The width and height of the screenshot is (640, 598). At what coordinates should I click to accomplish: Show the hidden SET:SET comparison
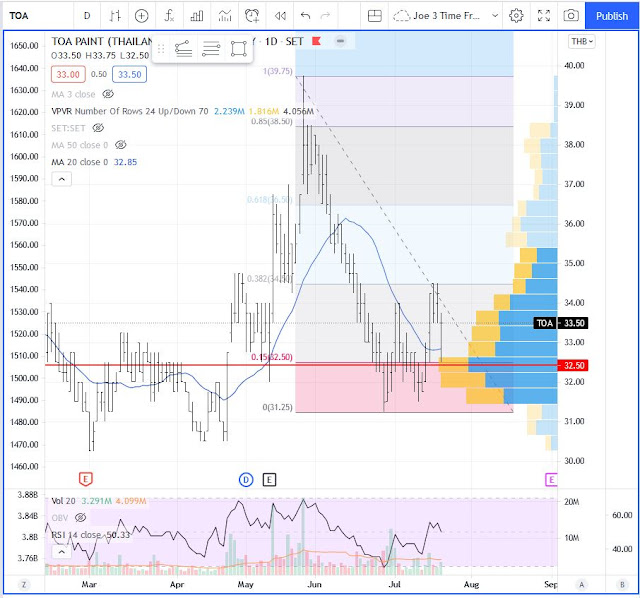98,128
